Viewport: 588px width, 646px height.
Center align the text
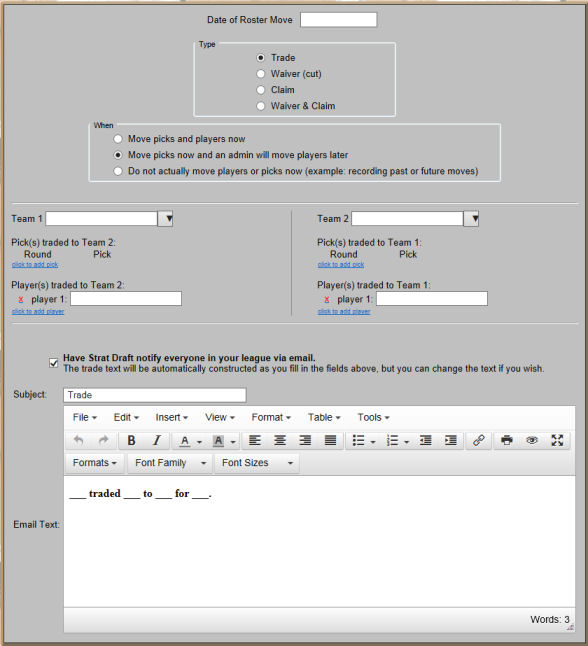coord(280,440)
